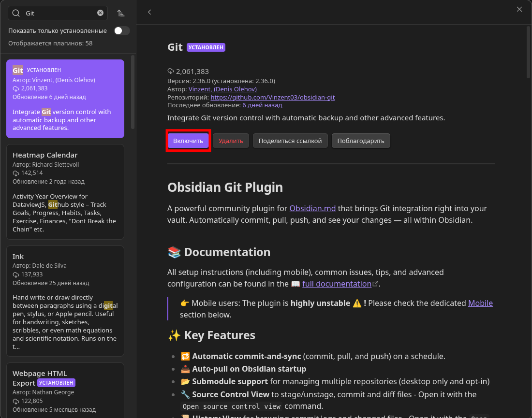Follow the Mobile section link
532x418 pixels.
click(480, 303)
